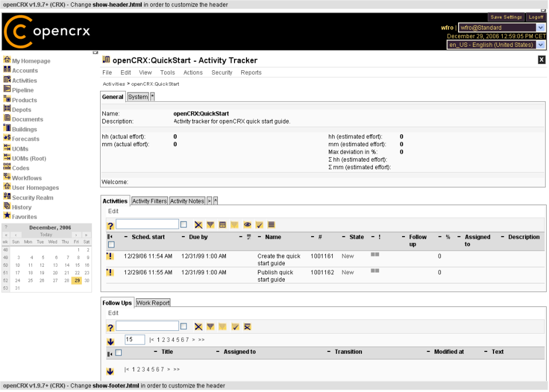Select the Pipeline sidebar icon
This screenshot has height=392, width=549.
pos(7,89)
